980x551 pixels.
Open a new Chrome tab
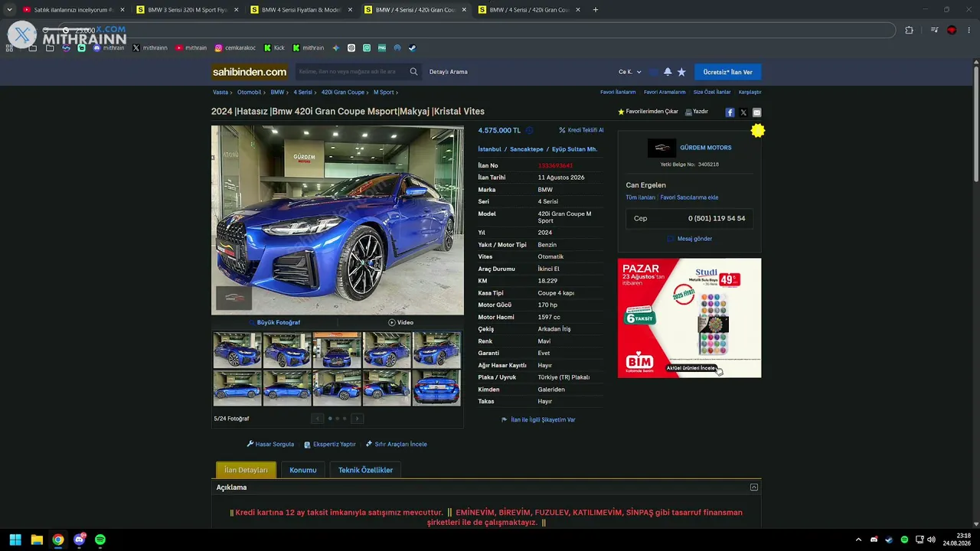(596, 10)
